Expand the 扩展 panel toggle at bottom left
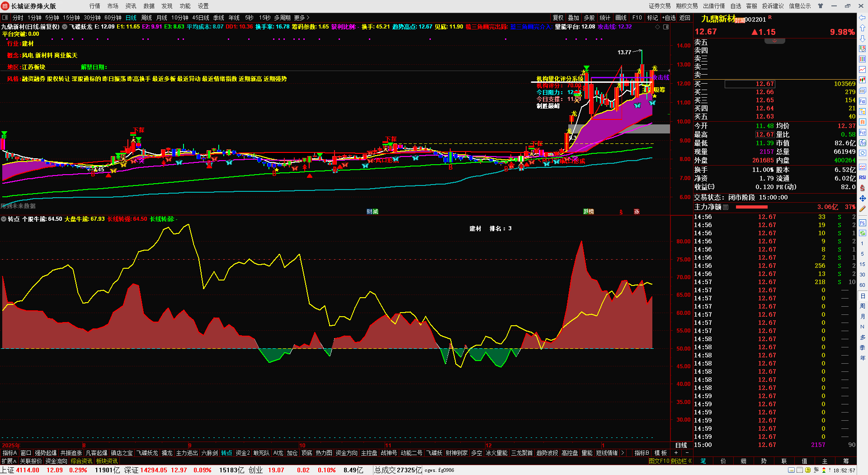The image size is (868, 475). pos(9,461)
